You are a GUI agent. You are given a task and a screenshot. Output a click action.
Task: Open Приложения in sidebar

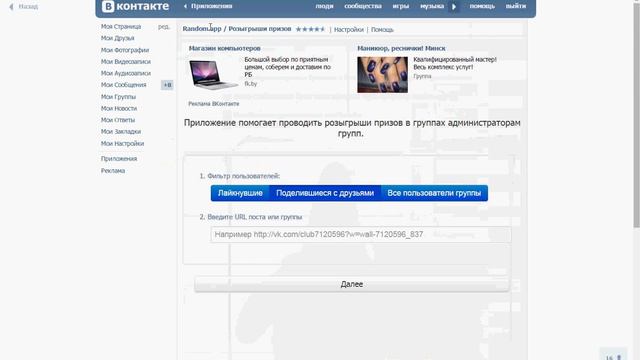pos(119,159)
